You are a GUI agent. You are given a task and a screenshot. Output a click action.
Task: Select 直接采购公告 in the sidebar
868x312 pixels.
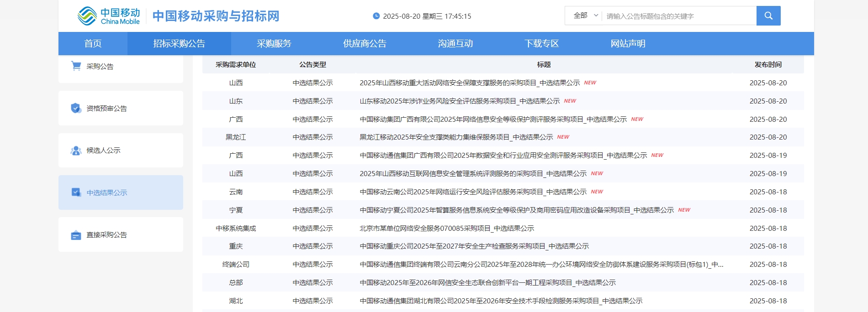[x=121, y=234]
